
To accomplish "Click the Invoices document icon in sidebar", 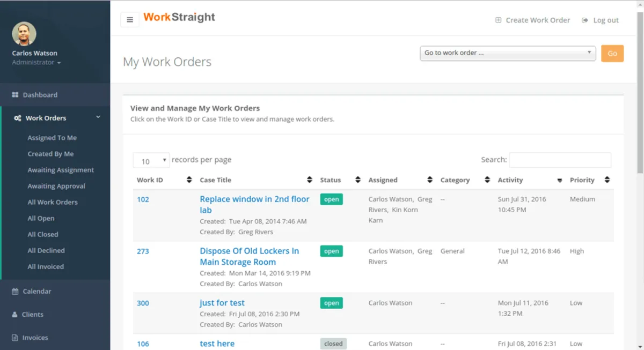I will click(x=15, y=338).
